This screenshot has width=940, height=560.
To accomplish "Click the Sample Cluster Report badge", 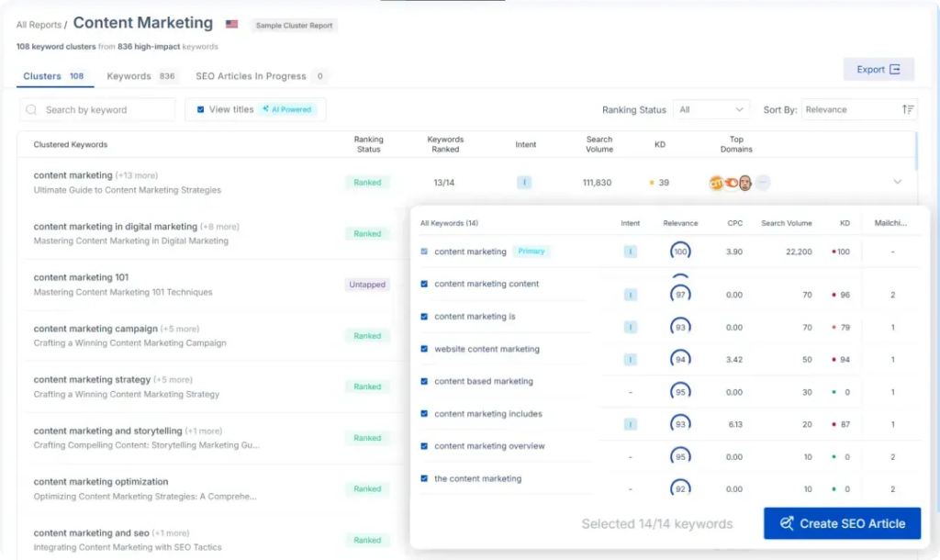I will tap(294, 25).
